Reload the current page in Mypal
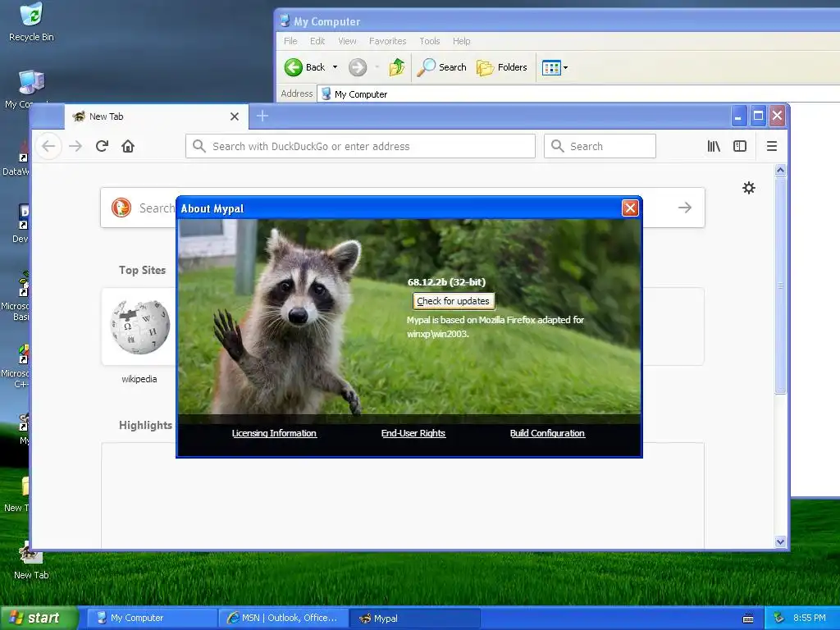The height and width of the screenshot is (630, 840). [x=102, y=146]
